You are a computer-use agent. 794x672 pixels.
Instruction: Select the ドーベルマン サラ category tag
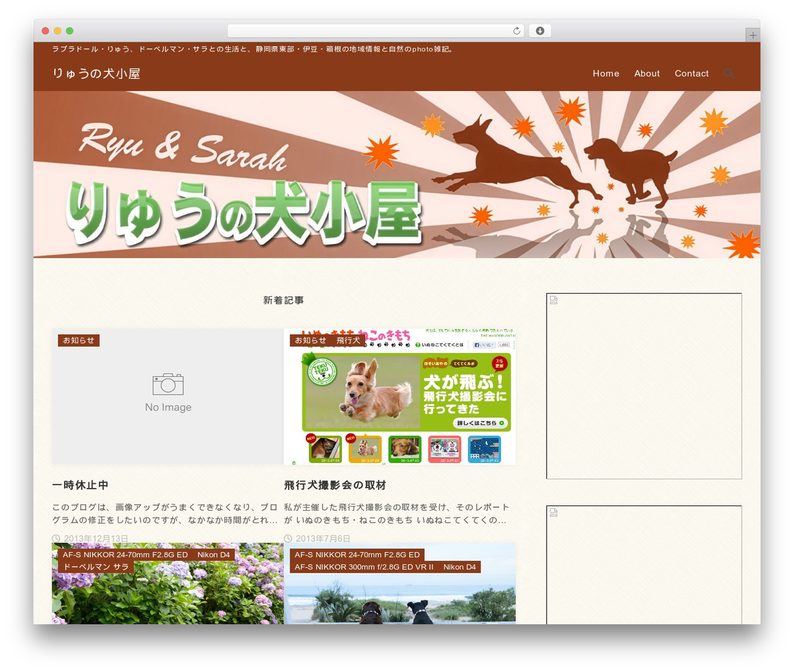point(96,567)
